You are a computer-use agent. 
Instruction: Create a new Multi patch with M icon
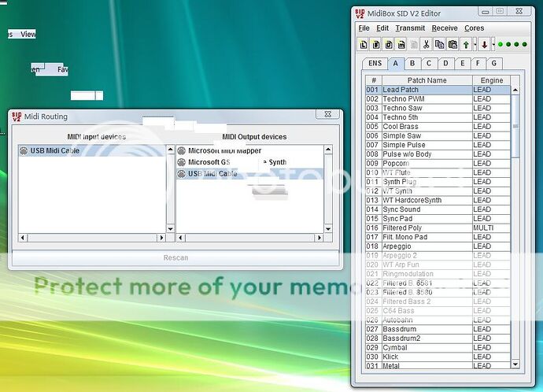[x=401, y=45]
